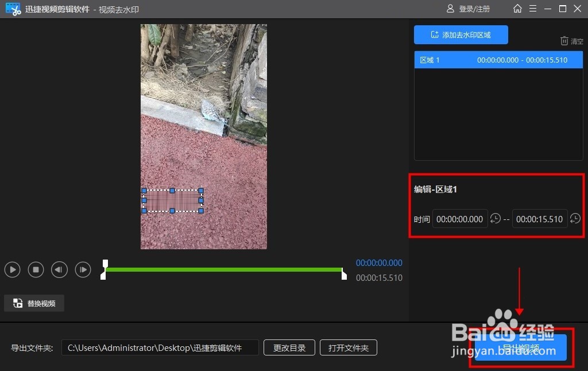This screenshot has width=588, height=371.
Task: Open the clock icon beside the start time
Action: pos(496,219)
